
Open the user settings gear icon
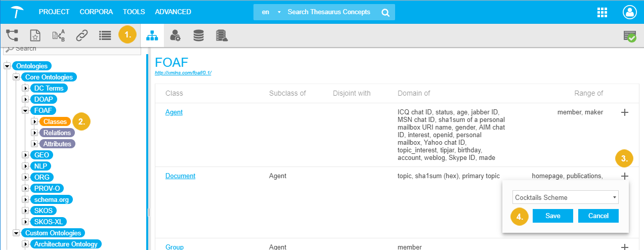175,35
